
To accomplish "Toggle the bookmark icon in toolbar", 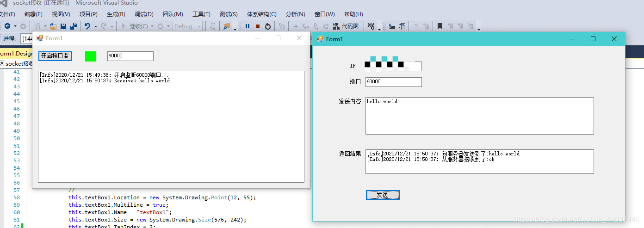I will point(440,26).
